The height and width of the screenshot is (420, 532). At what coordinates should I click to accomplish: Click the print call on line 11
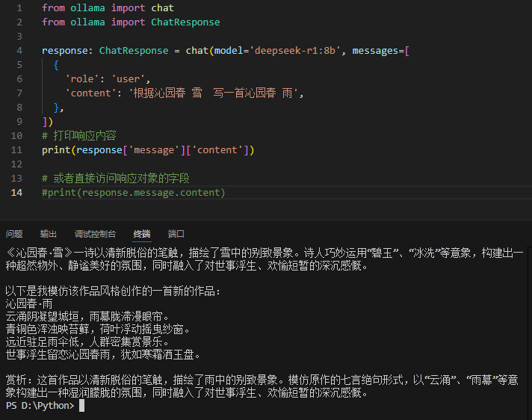point(56,150)
